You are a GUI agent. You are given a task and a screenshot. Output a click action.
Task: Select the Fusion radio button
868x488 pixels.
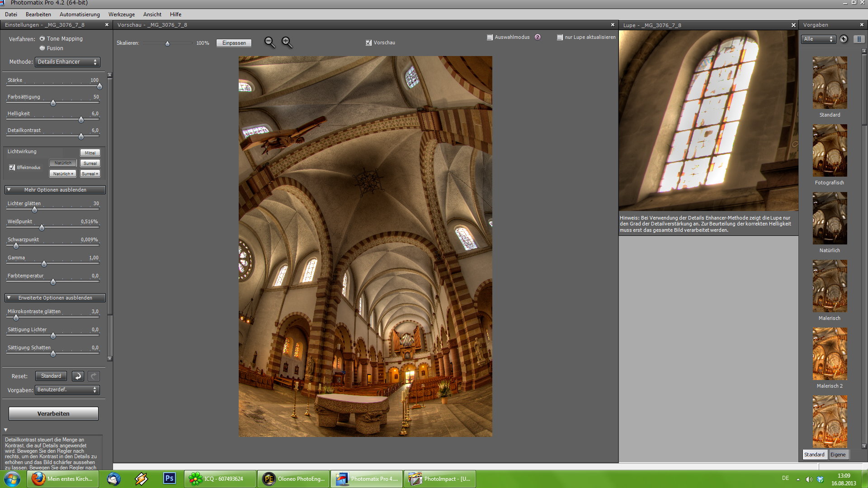[x=42, y=48]
